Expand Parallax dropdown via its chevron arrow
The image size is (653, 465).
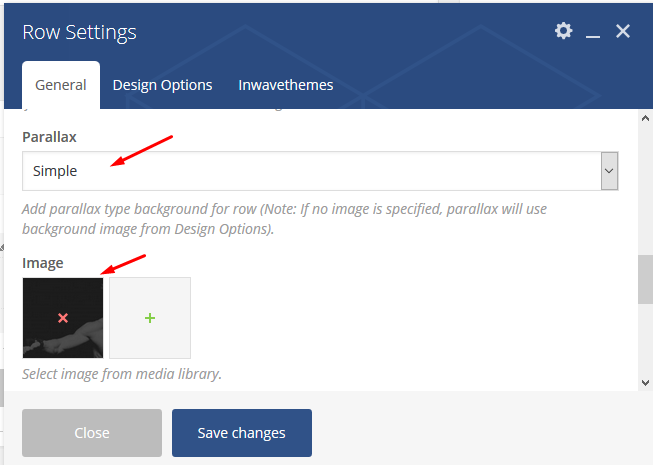[609, 171]
